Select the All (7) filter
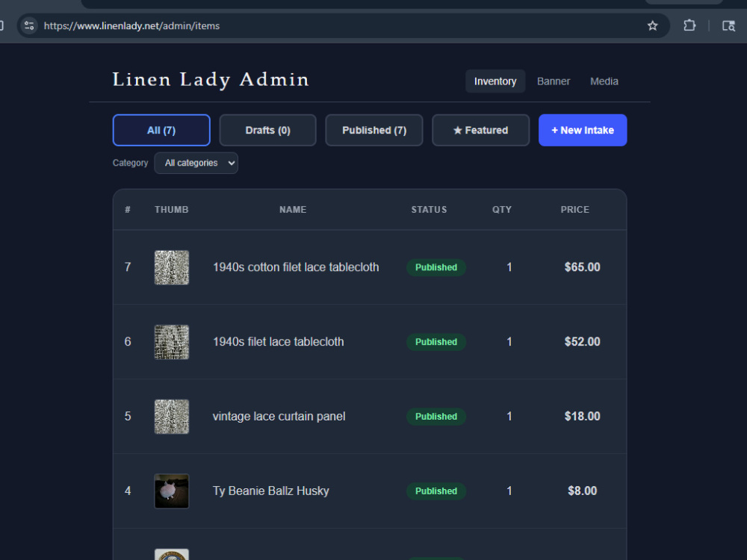The image size is (747, 560). pos(161,130)
